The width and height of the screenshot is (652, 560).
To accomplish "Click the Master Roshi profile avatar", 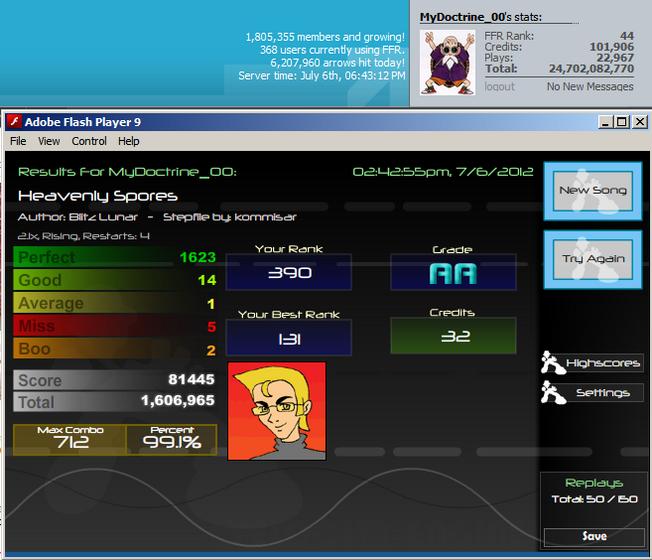I will 447,62.
